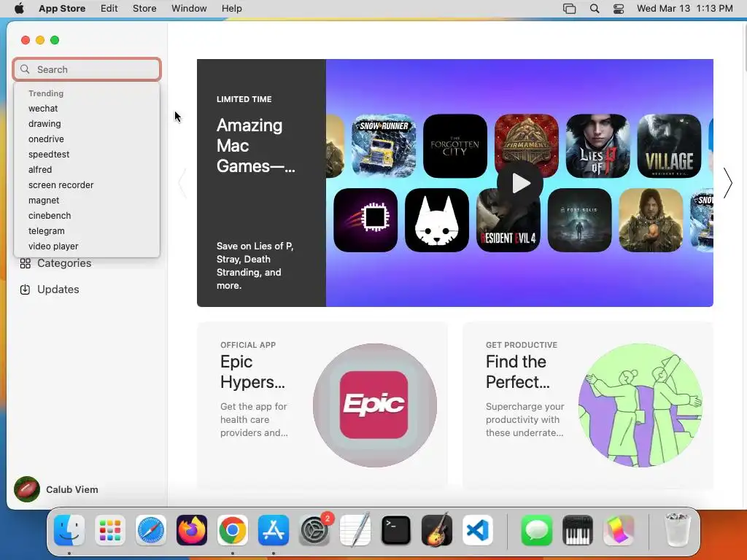Open Control Center in menu bar
Viewport: 747px width, 560px height.
pos(619,9)
